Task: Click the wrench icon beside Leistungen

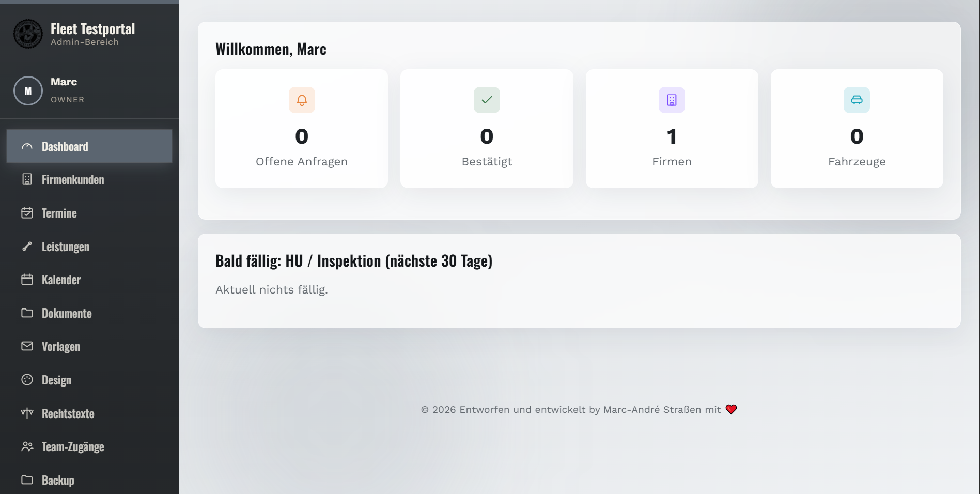Action: [x=27, y=246]
